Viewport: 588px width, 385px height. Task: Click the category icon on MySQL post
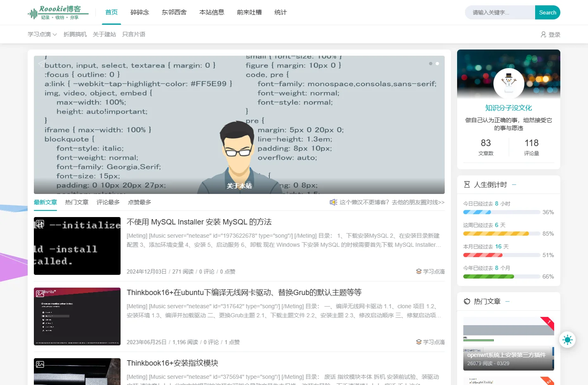[x=419, y=272]
